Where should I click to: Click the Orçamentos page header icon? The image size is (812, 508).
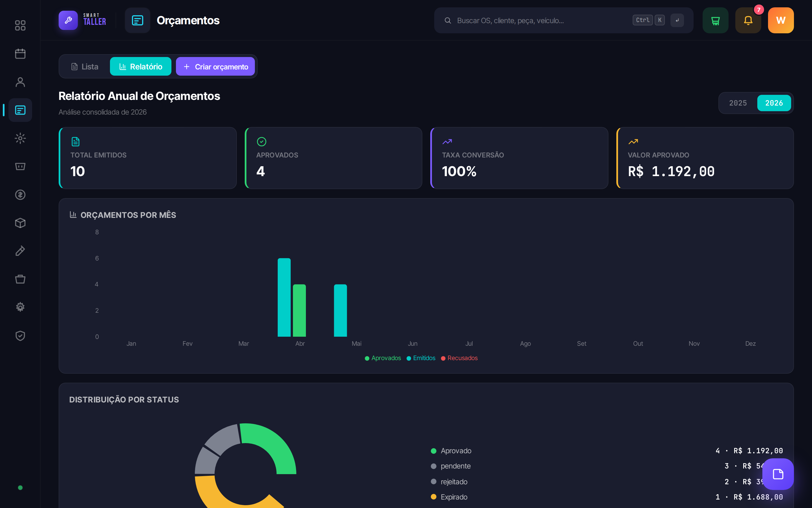click(138, 20)
